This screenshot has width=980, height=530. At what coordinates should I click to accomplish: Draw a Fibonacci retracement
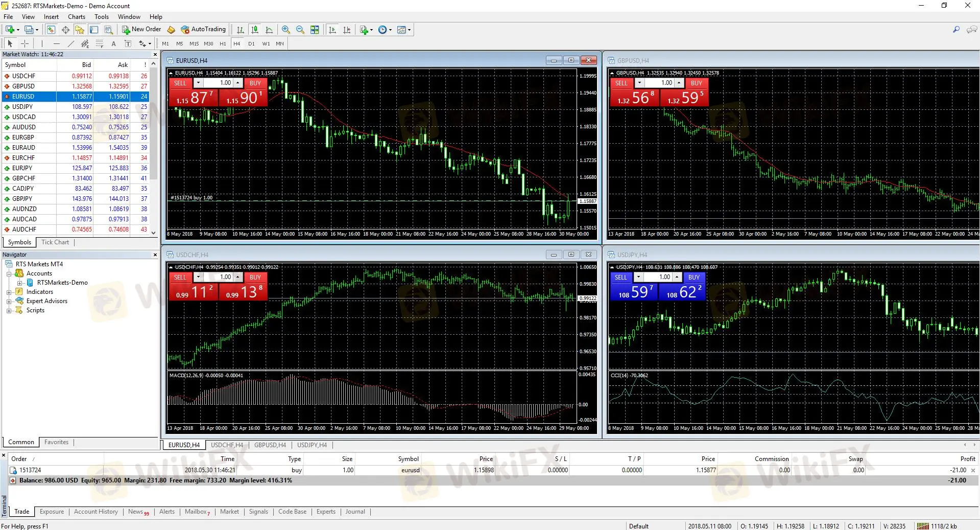pyautogui.click(x=99, y=43)
